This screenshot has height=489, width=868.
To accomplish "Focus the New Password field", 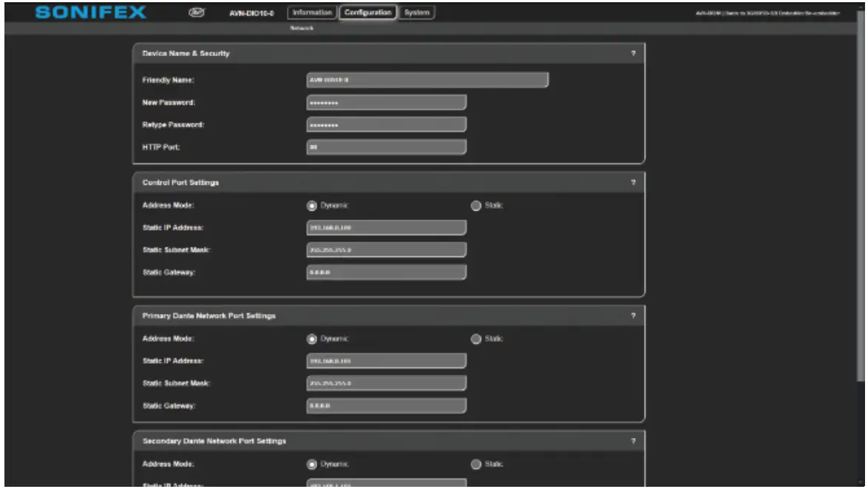I will point(386,103).
